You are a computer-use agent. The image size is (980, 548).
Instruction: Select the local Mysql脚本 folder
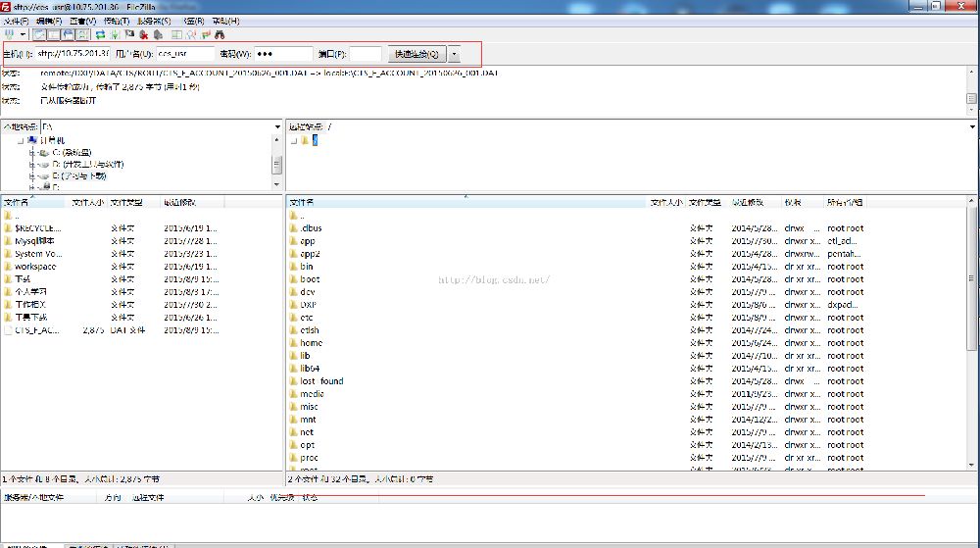point(34,241)
